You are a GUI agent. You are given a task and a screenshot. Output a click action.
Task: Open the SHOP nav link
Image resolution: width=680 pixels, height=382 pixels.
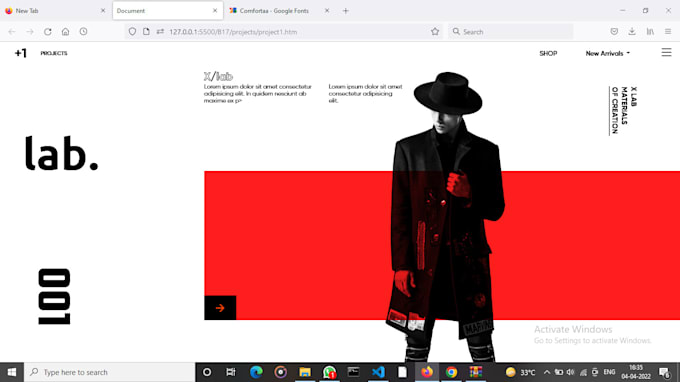point(548,53)
